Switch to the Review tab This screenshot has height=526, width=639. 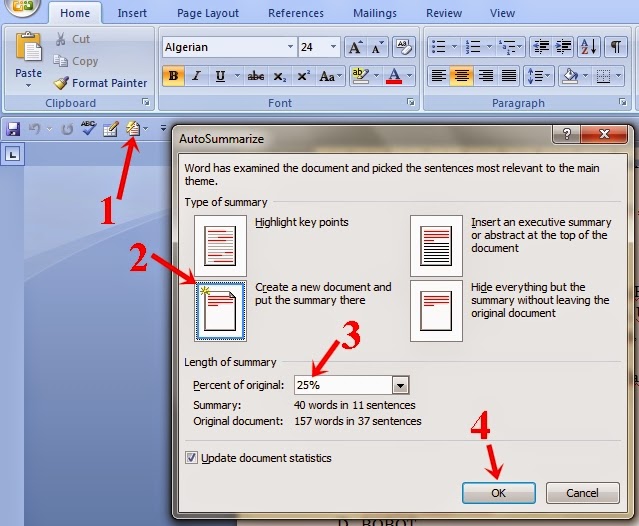444,13
